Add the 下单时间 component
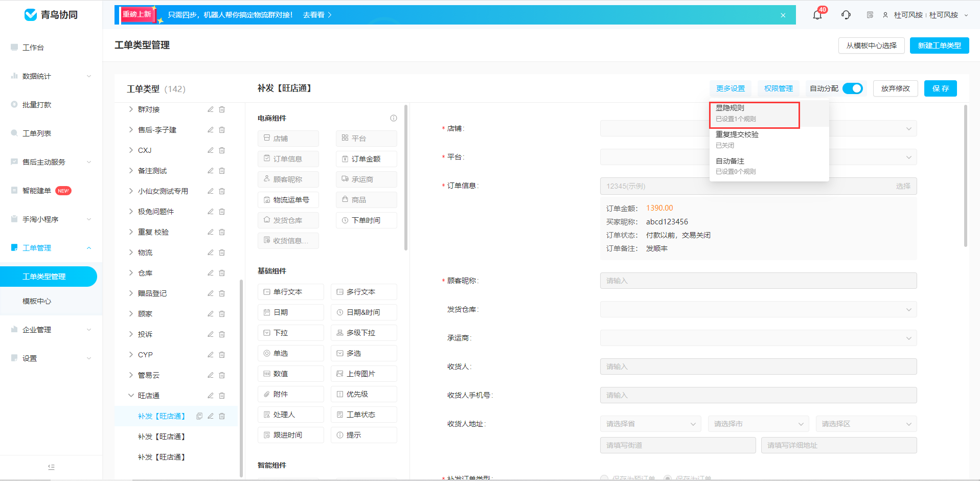Image resolution: width=980 pixels, height=481 pixels. tap(367, 220)
